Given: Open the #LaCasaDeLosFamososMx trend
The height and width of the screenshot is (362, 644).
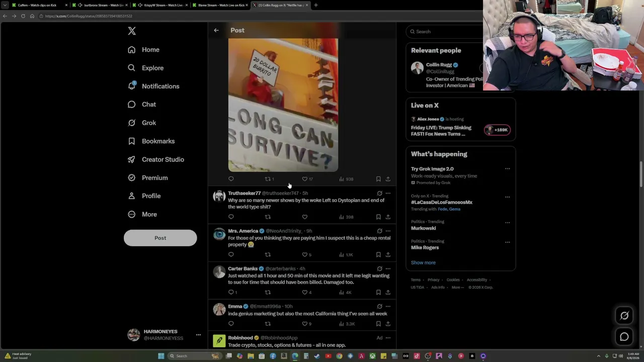Looking at the screenshot, I should 442,202.
